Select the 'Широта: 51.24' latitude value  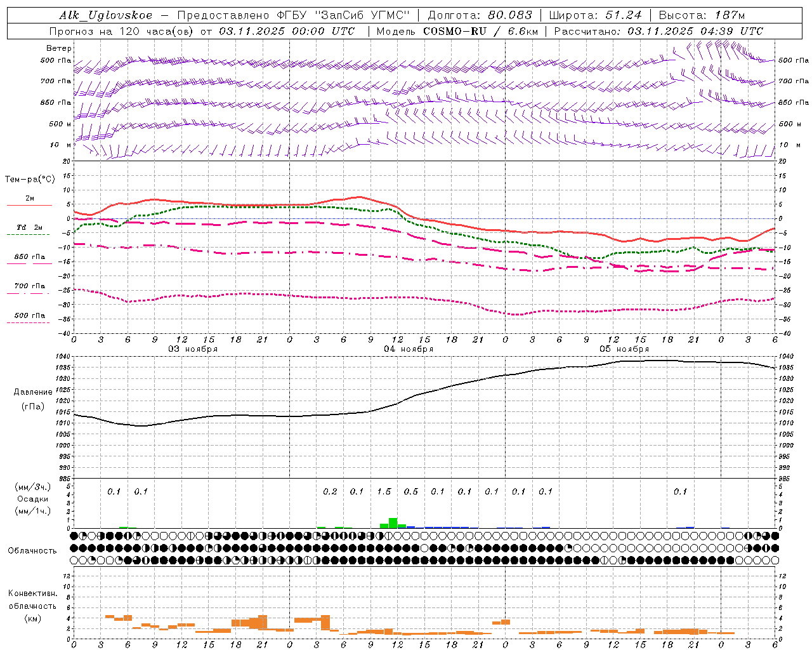(595, 15)
